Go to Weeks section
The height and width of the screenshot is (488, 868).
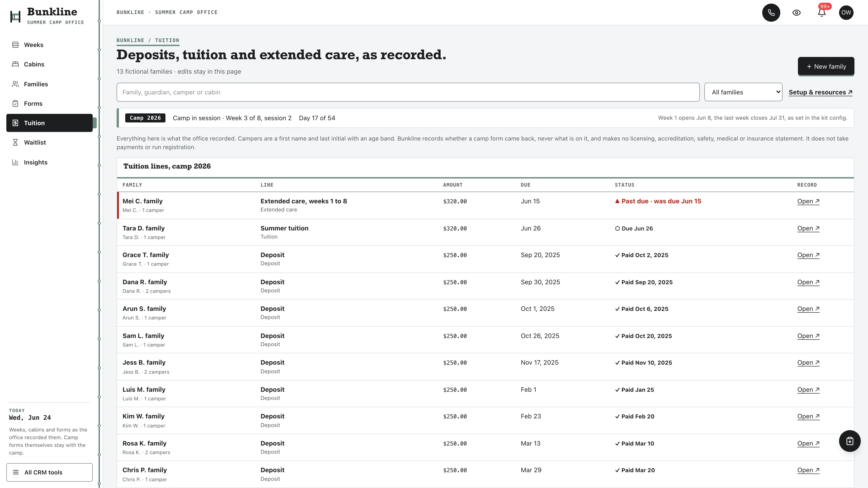coord(49,45)
